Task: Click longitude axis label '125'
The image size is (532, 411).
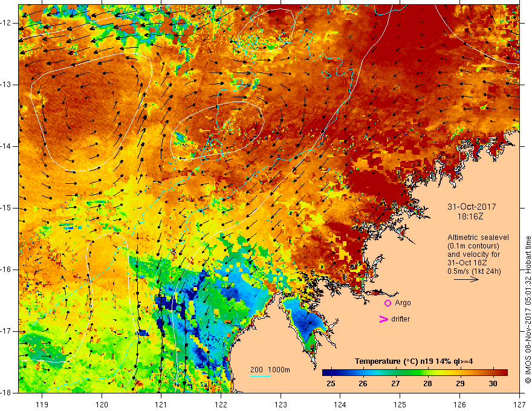Action: [400, 404]
